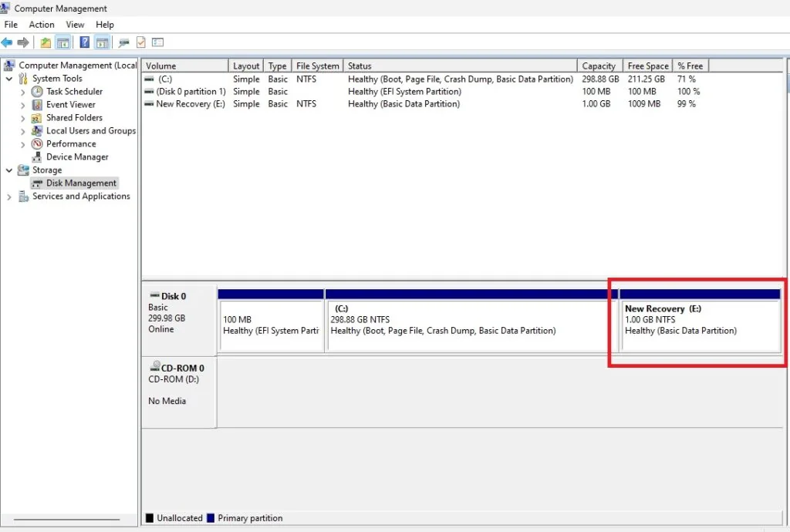Viewport: 790px width, 532px height.
Task: Click the Storage node icon
Action: 23,170
